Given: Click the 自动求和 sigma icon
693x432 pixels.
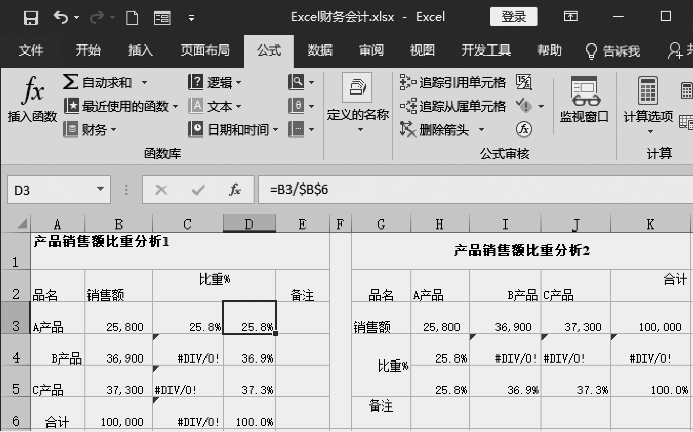Looking at the screenshot, I should (x=70, y=82).
